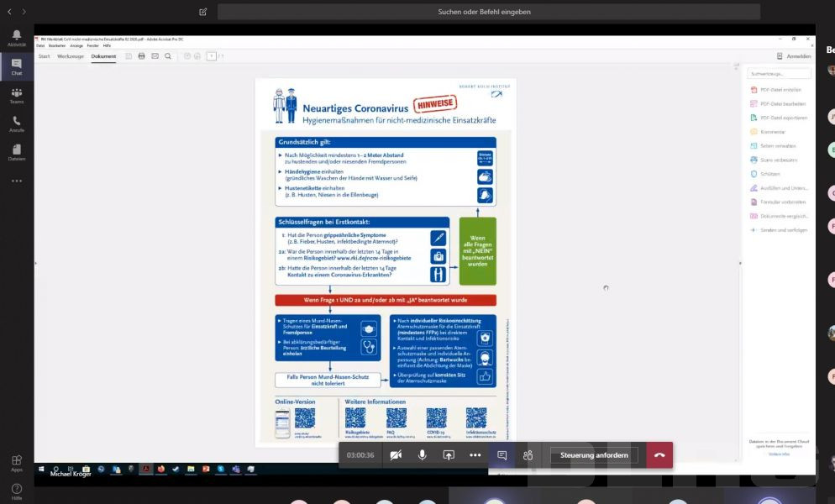
Task: Show the participants list
Action: [x=528, y=455]
